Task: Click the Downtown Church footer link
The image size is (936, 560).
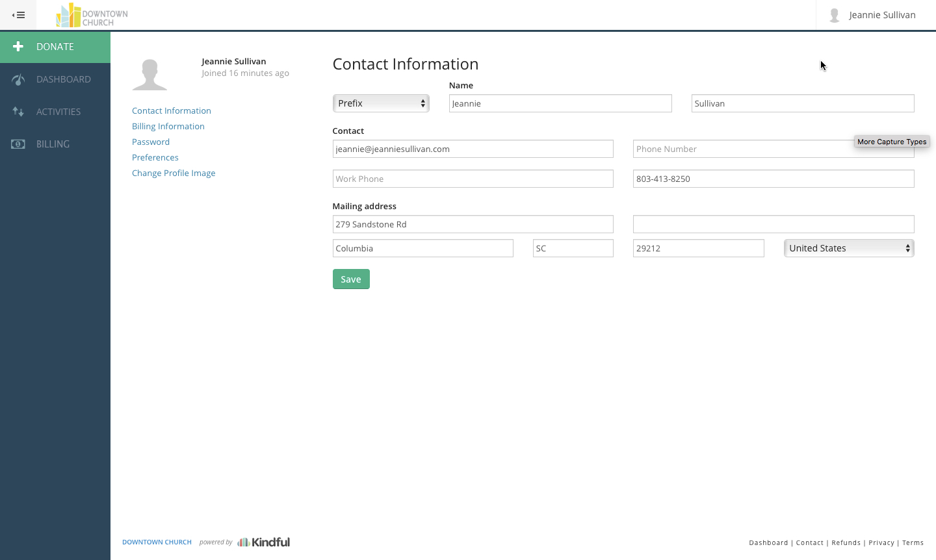Action: [157, 542]
